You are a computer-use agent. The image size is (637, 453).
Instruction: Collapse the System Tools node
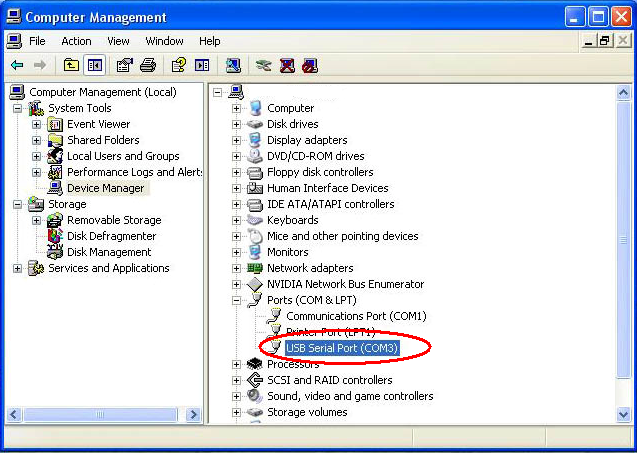[17, 108]
